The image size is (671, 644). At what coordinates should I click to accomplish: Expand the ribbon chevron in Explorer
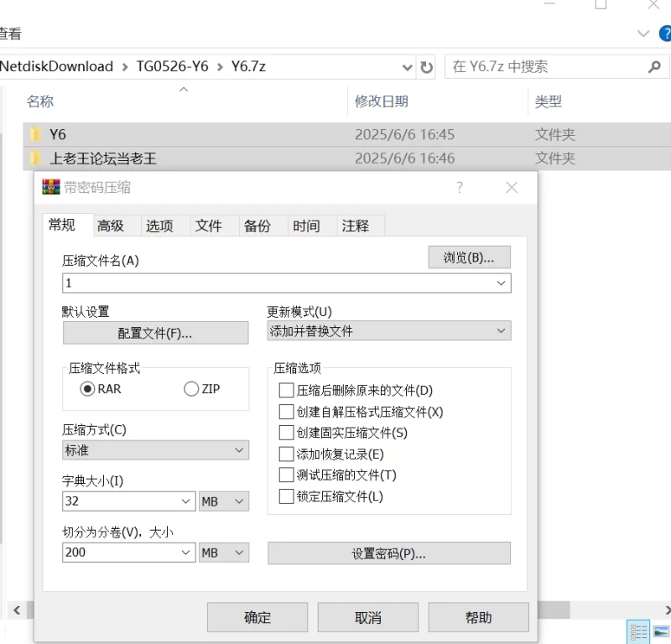[643, 34]
